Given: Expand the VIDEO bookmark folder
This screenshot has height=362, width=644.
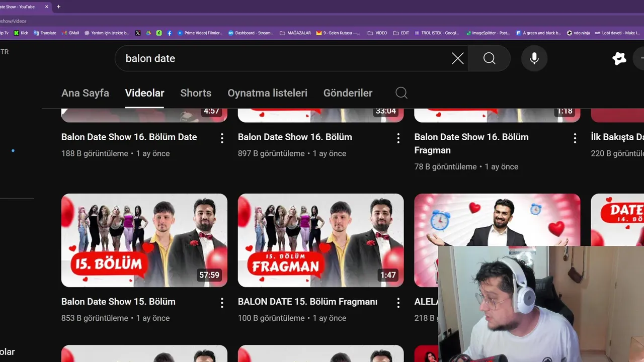Looking at the screenshot, I should tap(377, 33).
